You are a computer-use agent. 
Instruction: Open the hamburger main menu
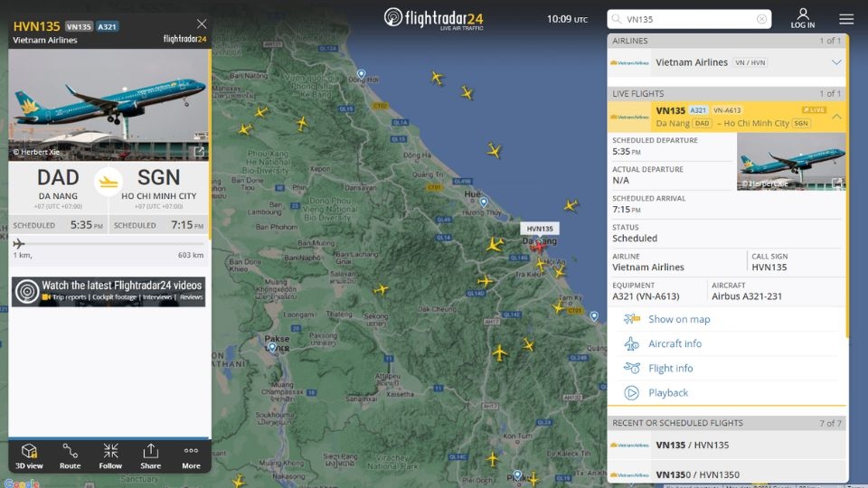click(846, 19)
